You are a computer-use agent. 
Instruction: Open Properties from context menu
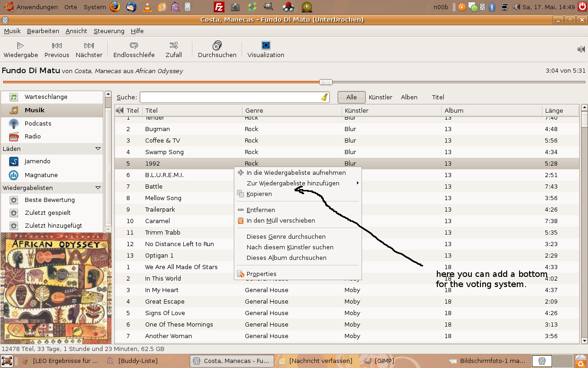coord(298,274)
